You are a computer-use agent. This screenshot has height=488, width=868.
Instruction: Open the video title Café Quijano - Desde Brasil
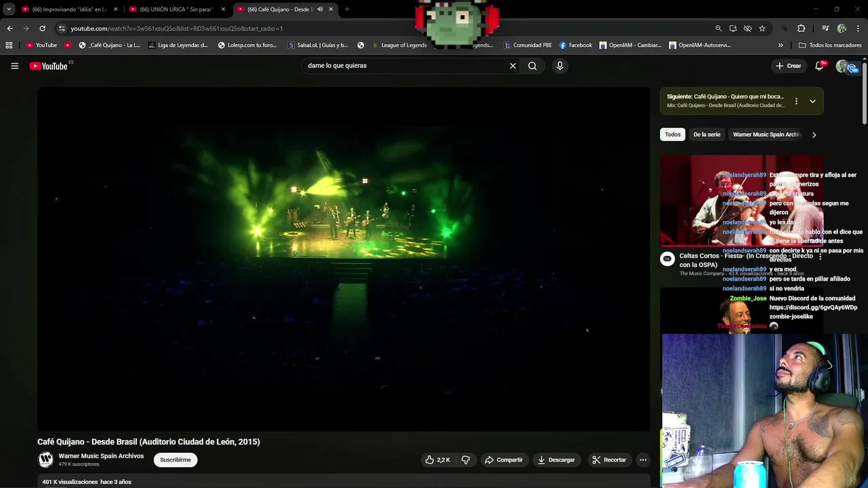[x=149, y=442]
